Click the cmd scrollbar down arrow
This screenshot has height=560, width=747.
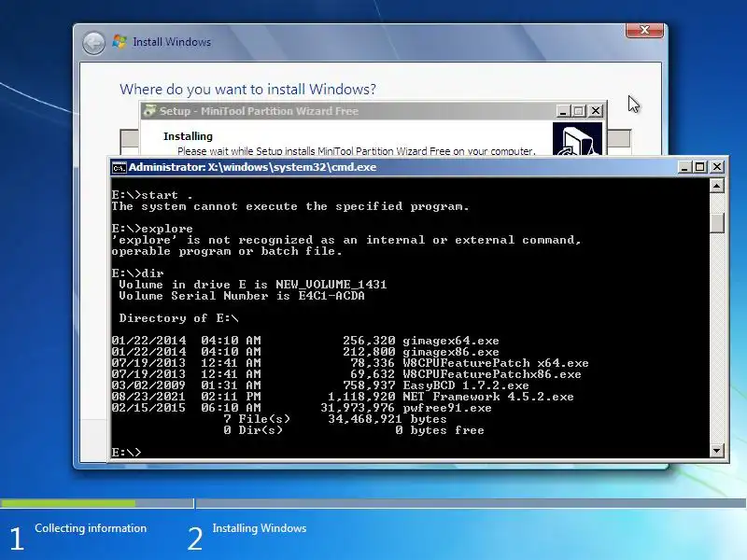click(x=717, y=450)
